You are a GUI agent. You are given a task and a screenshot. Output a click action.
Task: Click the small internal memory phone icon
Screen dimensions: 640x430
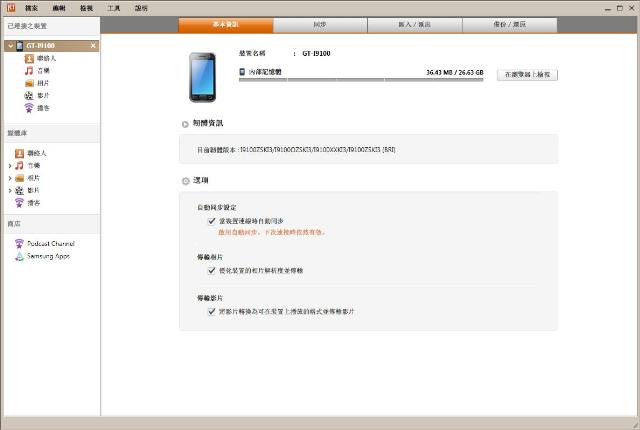(x=242, y=72)
